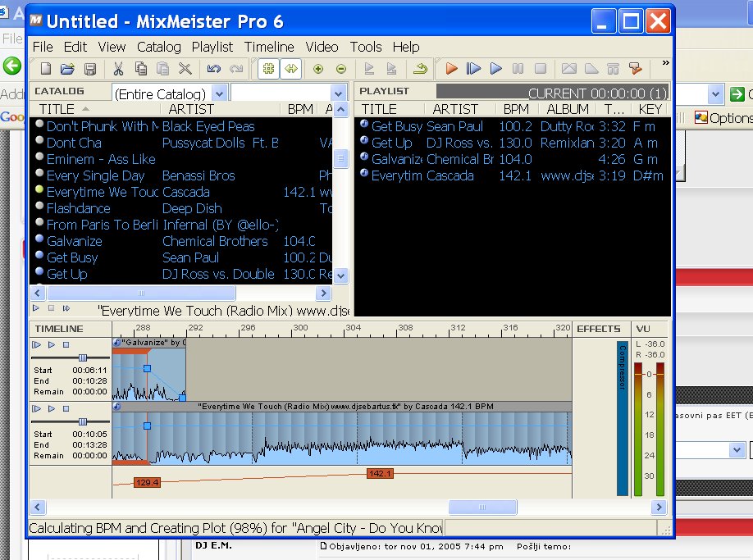Sort playlist by its BPM column header
Screen dimensions: 753x560
tap(516, 109)
